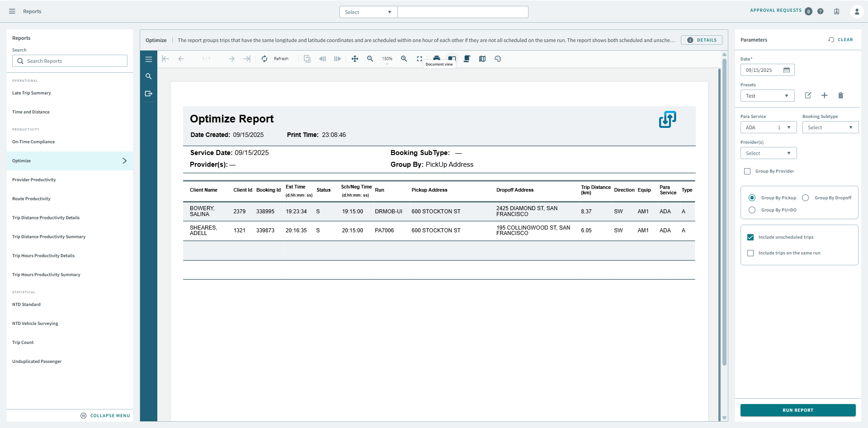Edit the current preset with the pencil icon
The width and height of the screenshot is (868, 428).
pyautogui.click(x=808, y=95)
